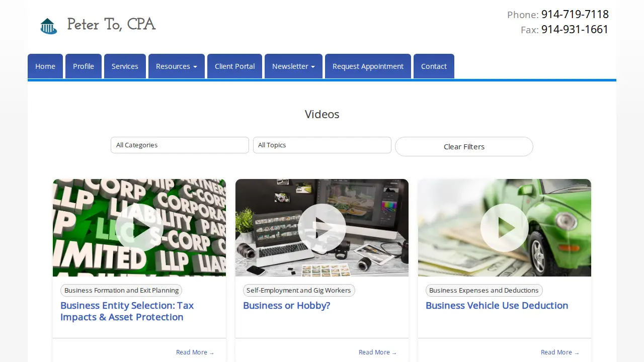Expand the Resources menu
This screenshot has height=362, width=644.
tap(177, 66)
